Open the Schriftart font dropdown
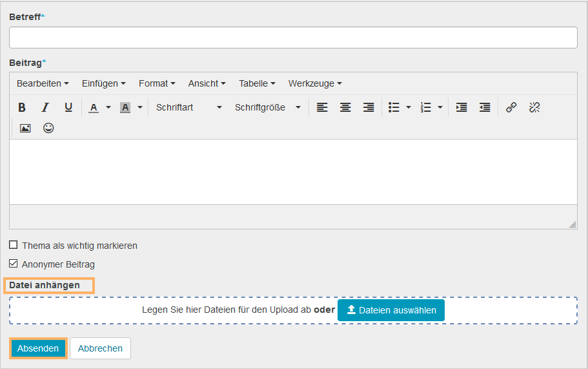 pos(188,107)
